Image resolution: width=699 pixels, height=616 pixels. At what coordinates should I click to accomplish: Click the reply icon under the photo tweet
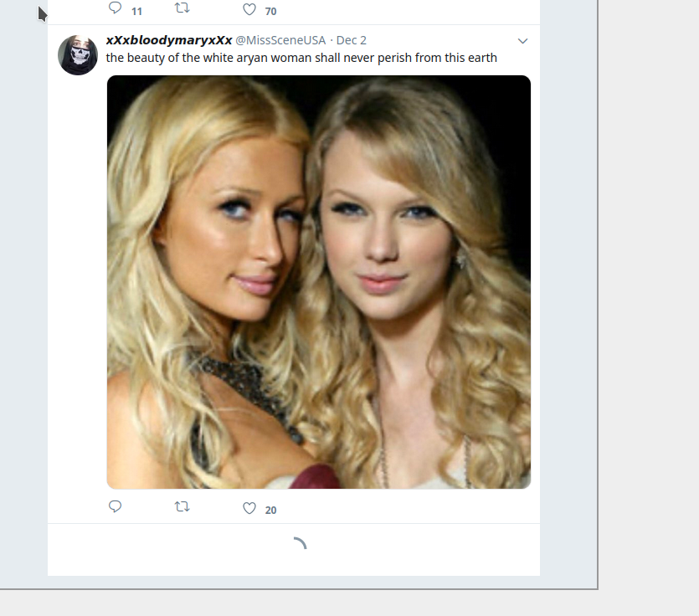coord(115,506)
